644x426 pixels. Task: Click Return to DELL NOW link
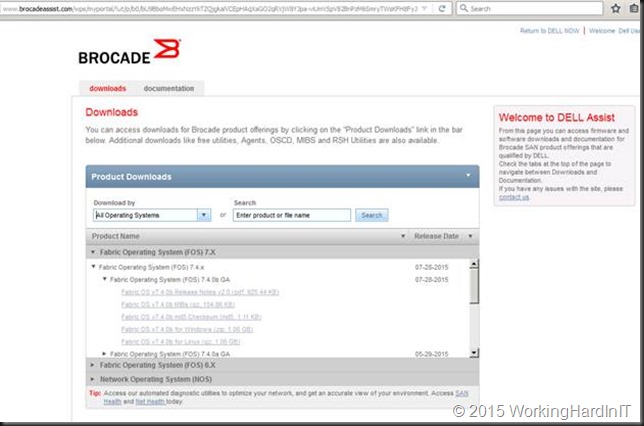tap(550, 31)
